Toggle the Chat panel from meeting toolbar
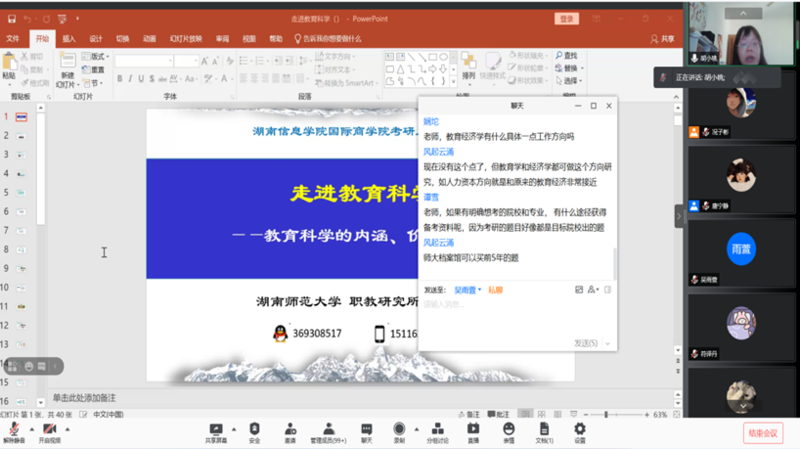Image resolution: width=800 pixels, height=449 pixels. pyautogui.click(x=367, y=433)
